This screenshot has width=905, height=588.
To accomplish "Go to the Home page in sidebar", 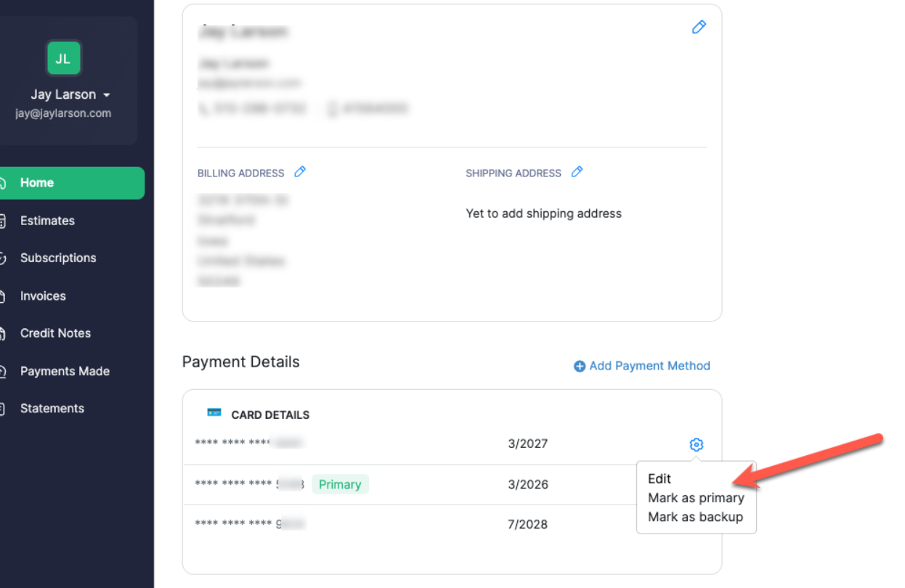I will pyautogui.click(x=37, y=183).
